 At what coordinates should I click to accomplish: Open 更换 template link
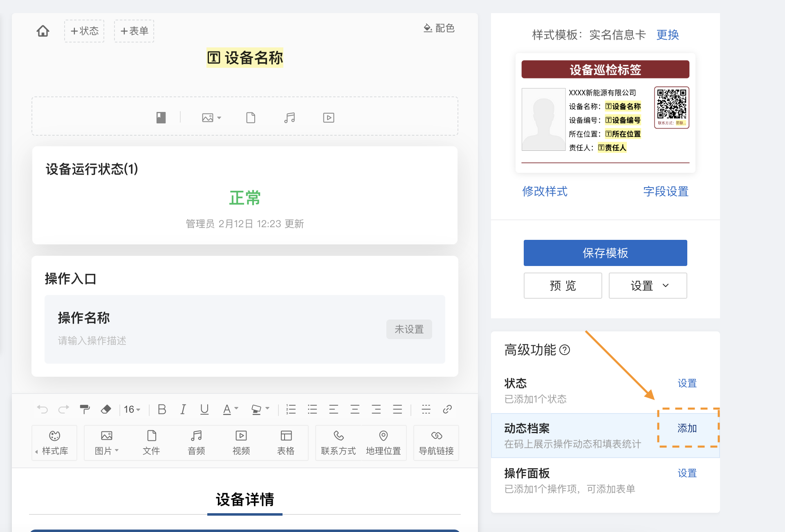point(667,35)
